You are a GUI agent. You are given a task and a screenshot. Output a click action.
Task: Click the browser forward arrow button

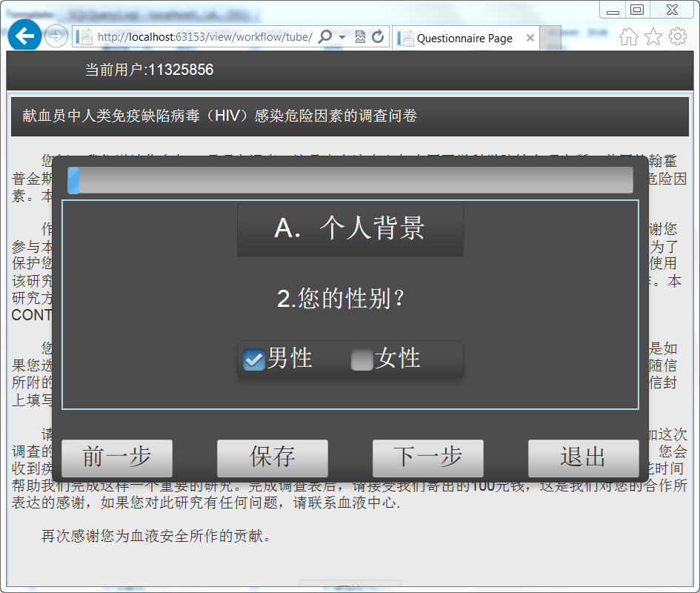point(56,36)
